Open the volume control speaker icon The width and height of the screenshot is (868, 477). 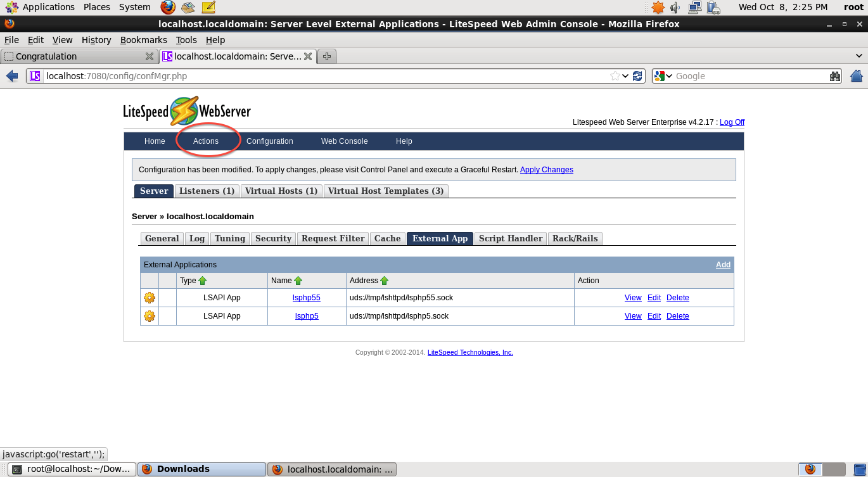(x=675, y=8)
